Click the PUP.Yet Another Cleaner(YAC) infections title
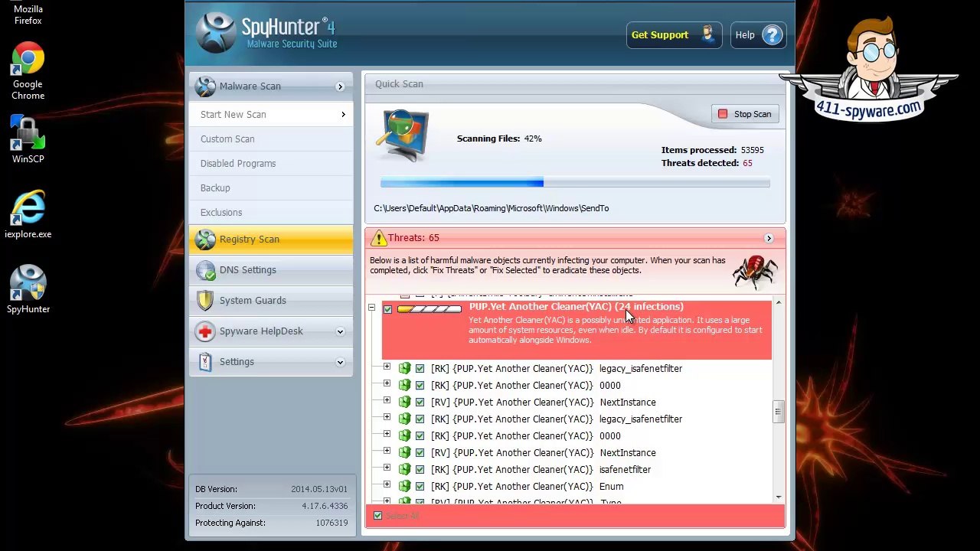Viewport: 980px width, 551px height. 576,307
